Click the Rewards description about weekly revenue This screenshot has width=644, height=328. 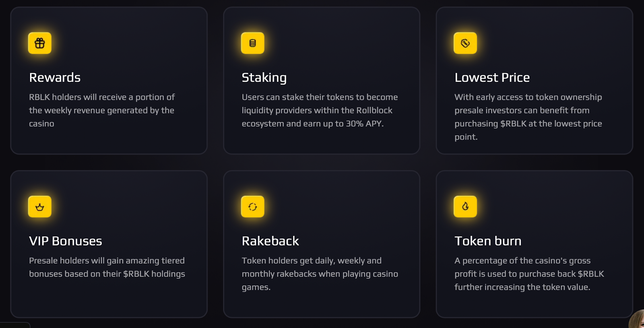coord(102,110)
